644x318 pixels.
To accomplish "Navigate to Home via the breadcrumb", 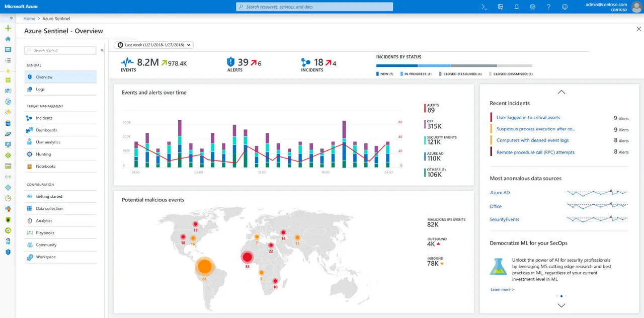I will pos(29,18).
